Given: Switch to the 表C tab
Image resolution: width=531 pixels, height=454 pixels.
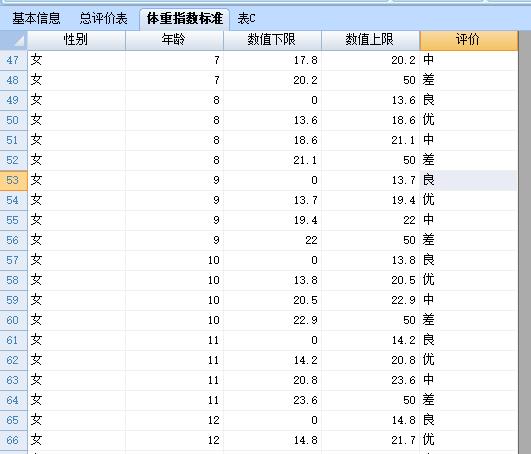Looking at the screenshot, I should coord(246,18).
